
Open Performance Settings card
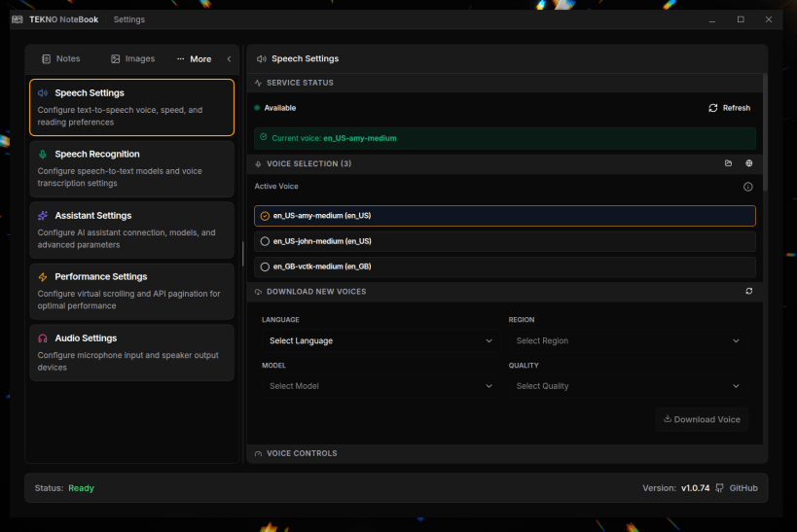click(131, 291)
